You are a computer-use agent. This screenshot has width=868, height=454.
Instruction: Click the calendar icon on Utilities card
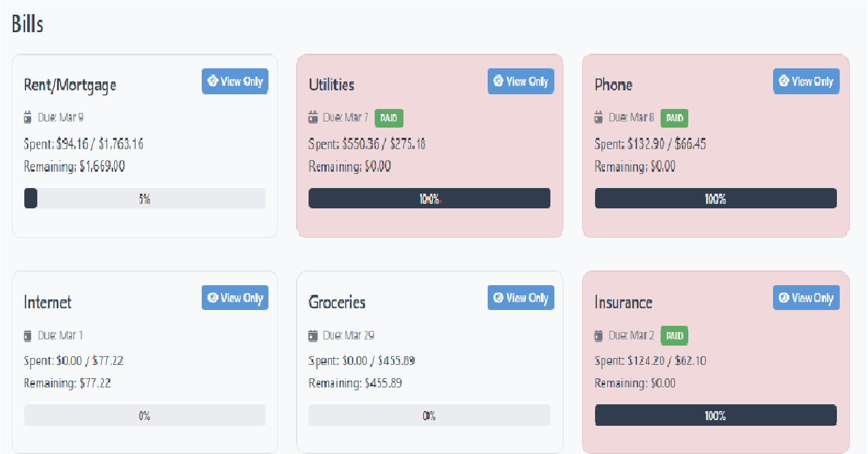coord(313,117)
